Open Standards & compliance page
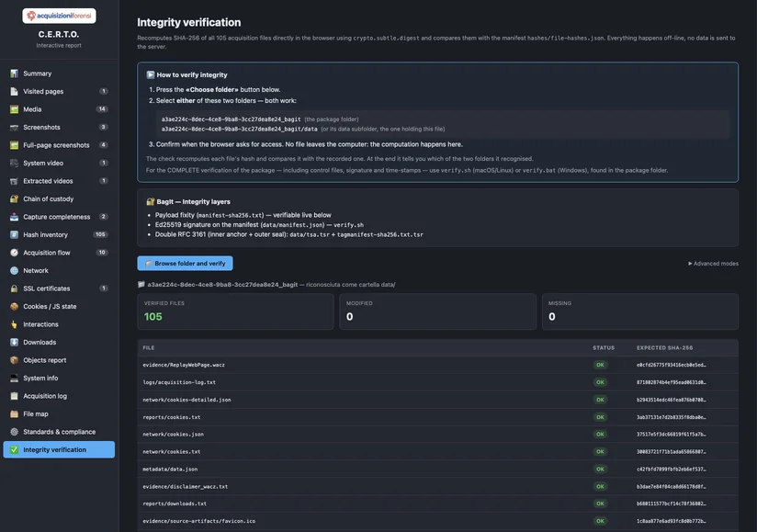Image resolution: width=757 pixels, height=532 pixels. pos(59,432)
